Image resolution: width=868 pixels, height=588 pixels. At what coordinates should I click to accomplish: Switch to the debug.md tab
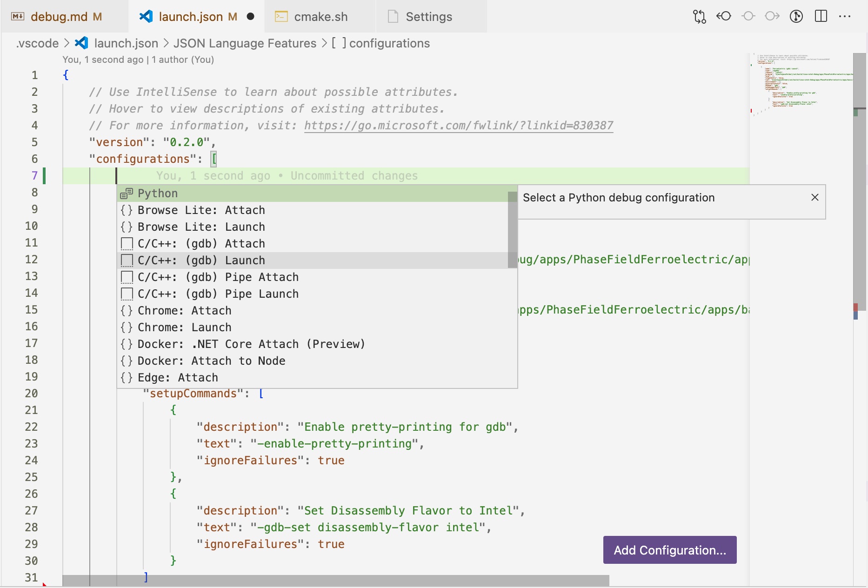pyautogui.click(x=59, y=17)
